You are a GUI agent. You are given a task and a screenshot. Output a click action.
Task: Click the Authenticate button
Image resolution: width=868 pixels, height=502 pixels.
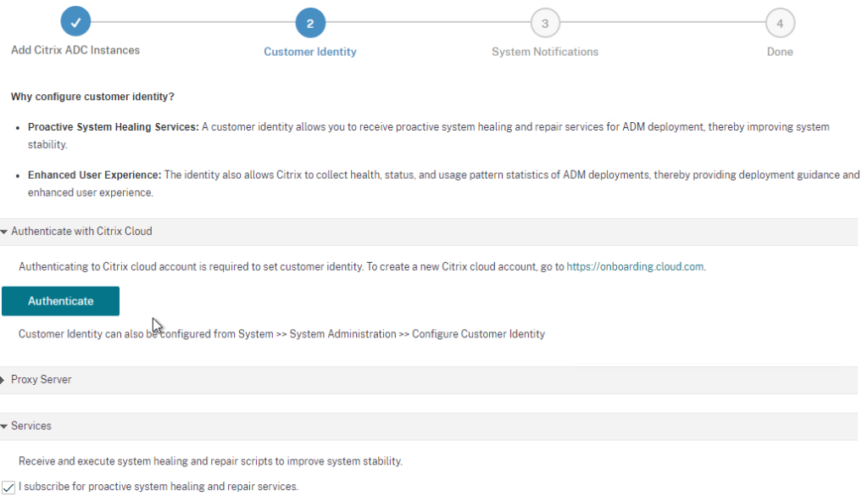[x=60, y=300]
